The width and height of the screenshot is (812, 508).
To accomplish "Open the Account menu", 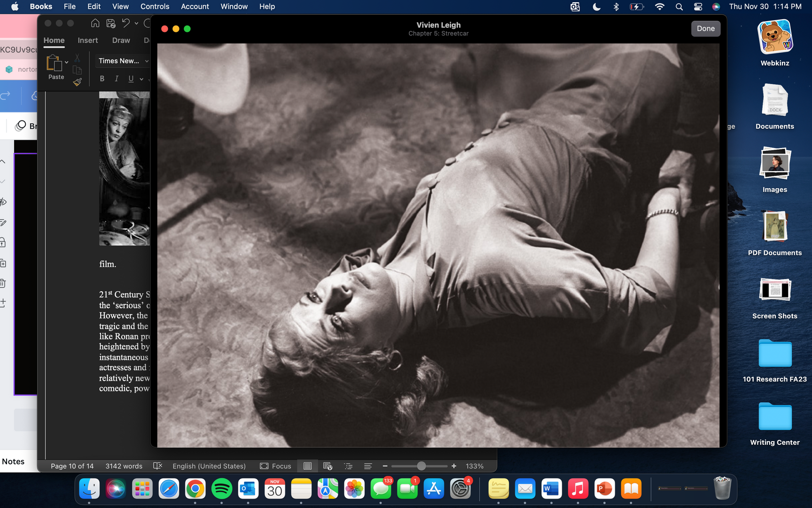I will coord(195,7).
